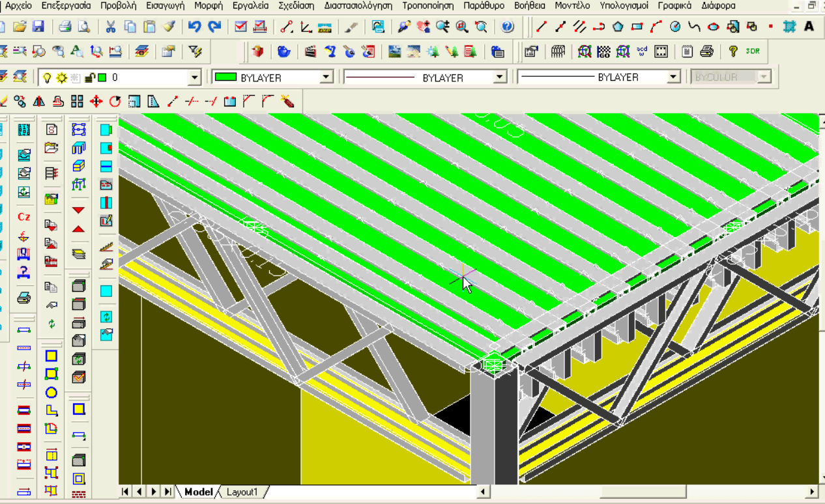Click the green SDR toolbar icon
Screen dimensions: 825x504
click(x=753, y=51)
